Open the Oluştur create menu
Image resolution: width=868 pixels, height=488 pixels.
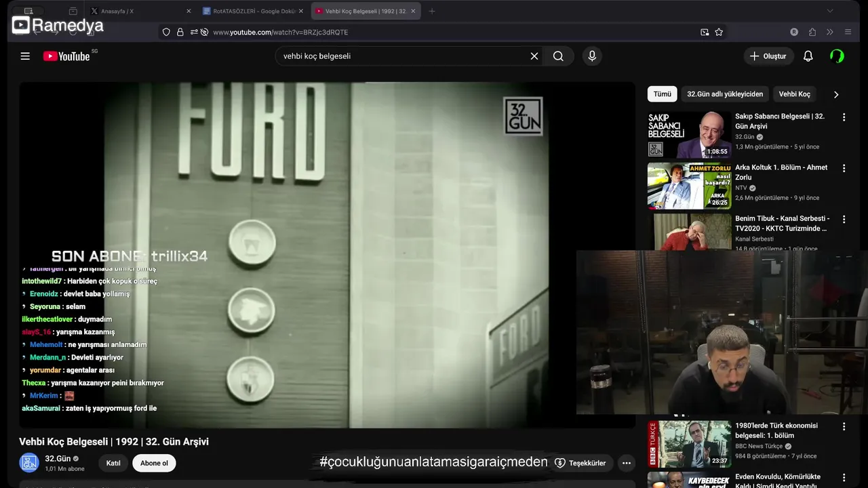(768, 56)
